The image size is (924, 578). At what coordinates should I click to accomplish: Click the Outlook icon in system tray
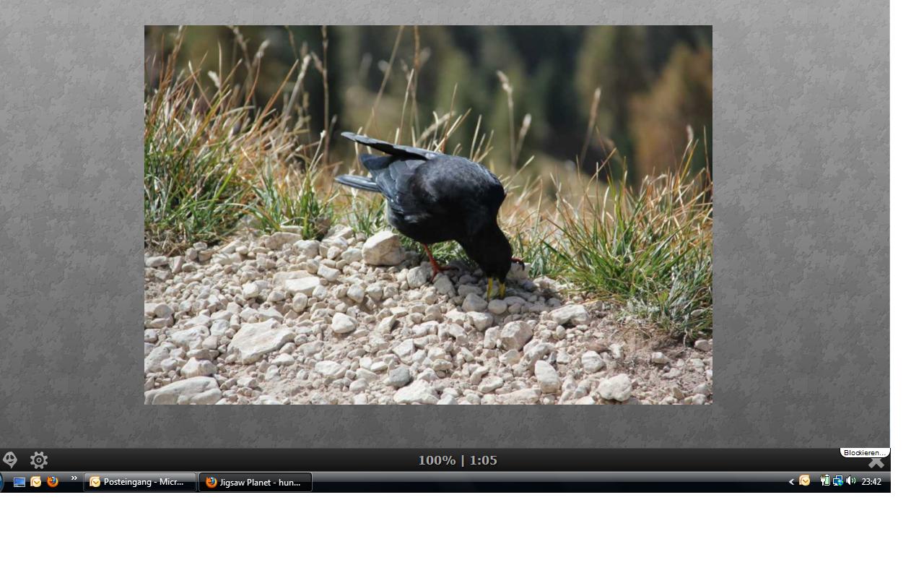tap(805, 481)
